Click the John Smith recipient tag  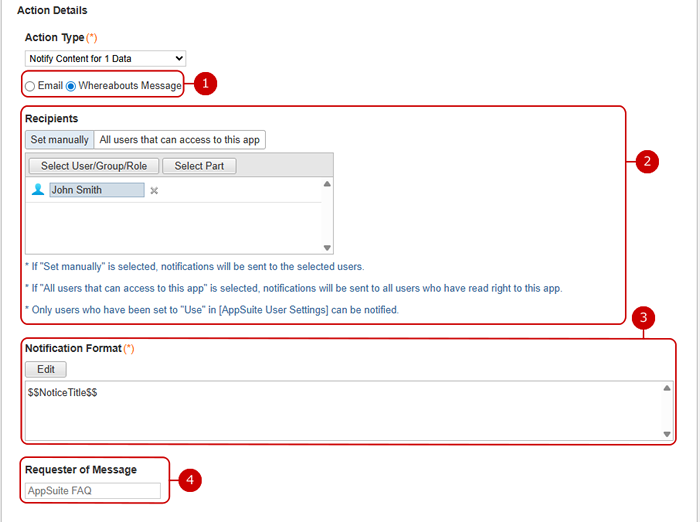(96, 190)
